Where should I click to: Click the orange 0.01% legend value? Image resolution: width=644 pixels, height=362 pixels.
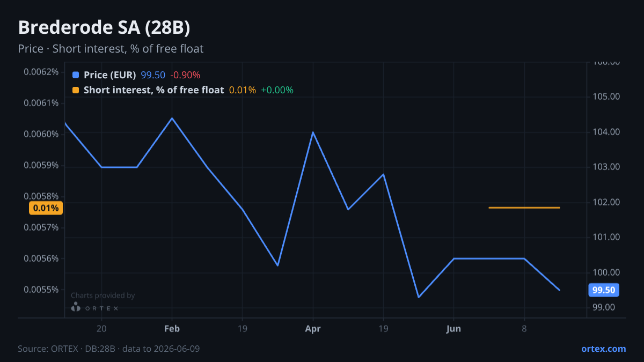(x=243, y=90)
